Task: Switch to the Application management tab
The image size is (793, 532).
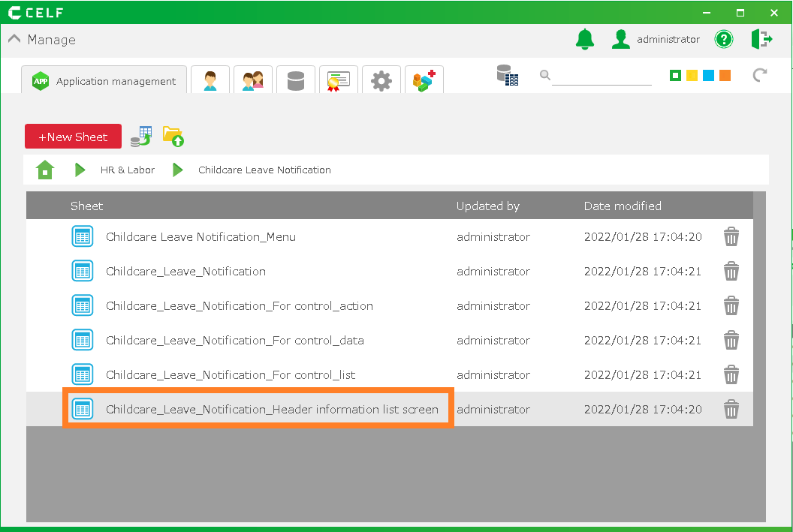Action: [104, 81]
